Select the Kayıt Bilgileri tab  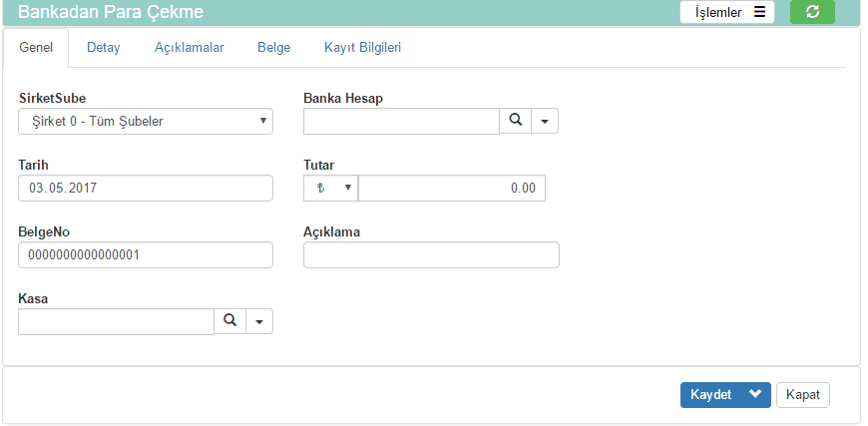[362, 47]
